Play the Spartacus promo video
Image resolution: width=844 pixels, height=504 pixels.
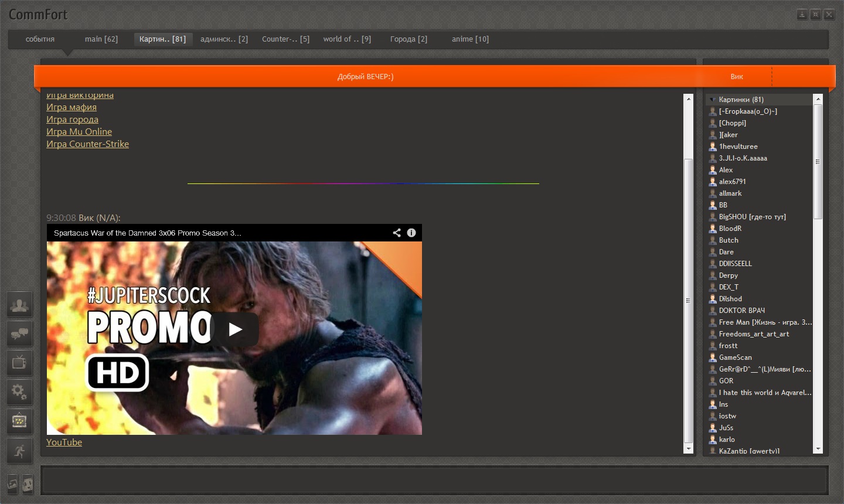234,329
